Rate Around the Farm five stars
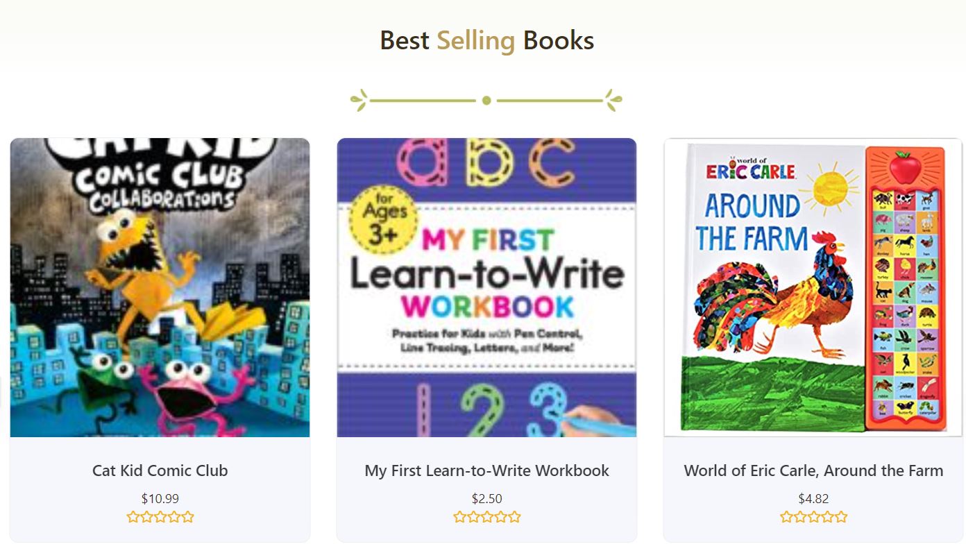Screen dimensions: 966x560 coord(841,517)
